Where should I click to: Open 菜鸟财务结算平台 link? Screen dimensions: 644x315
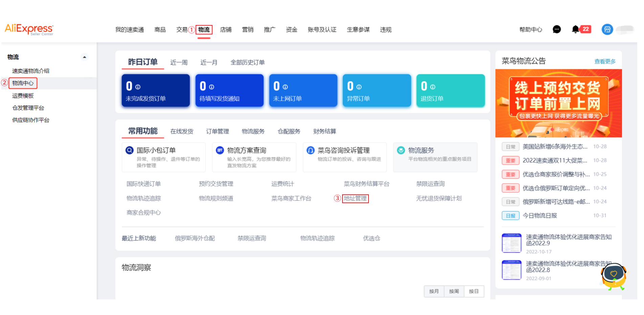tap(367, 184)
